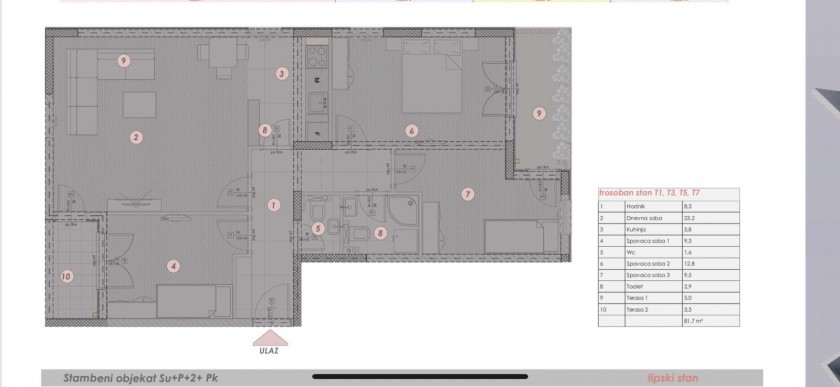Click the ULAZ entrance arrow marker
The image size is (840, 387).
(x=270, y=338)
